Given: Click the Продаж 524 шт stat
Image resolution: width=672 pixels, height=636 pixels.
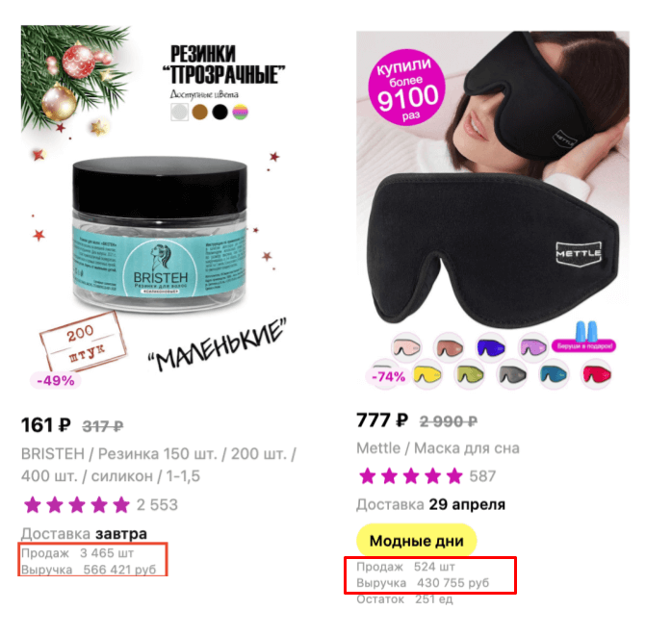Looking at the screenshot, I should 405,567.
